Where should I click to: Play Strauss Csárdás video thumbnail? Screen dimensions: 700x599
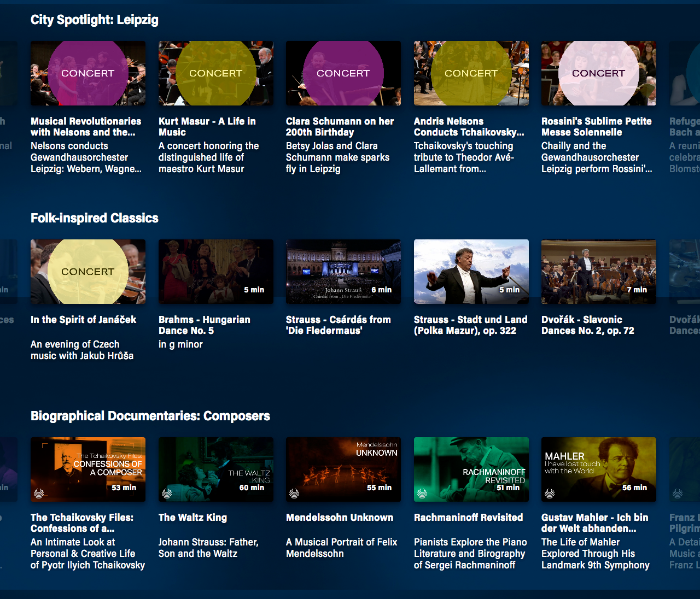point(343,272)
